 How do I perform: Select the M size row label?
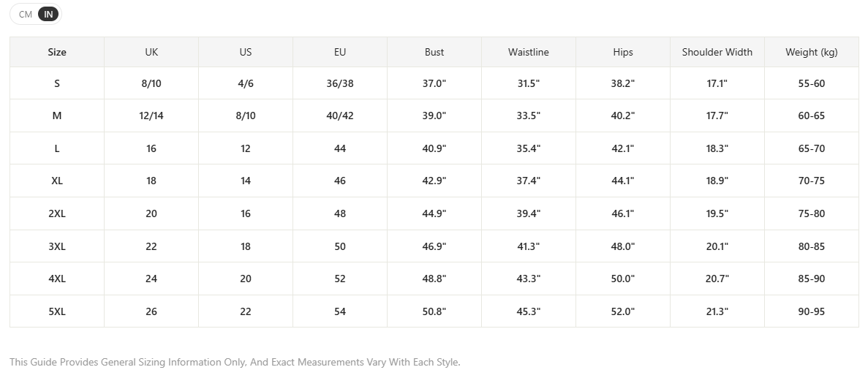[x=57, y=116]
